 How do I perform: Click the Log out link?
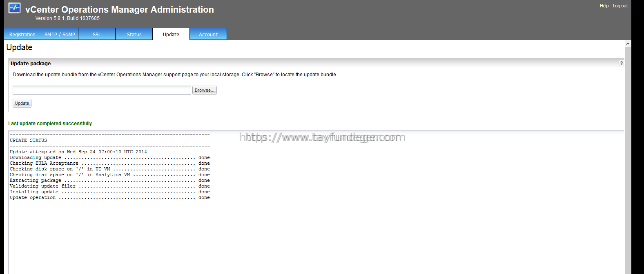[x=620, y=6]
